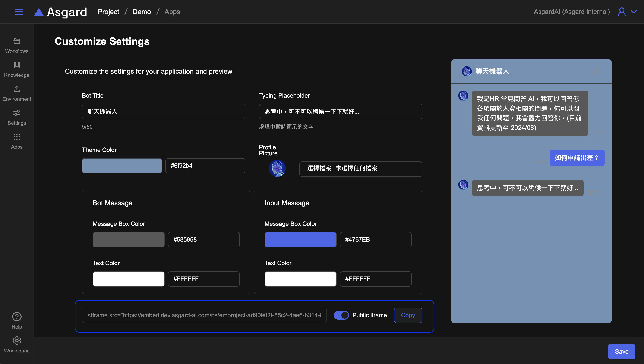Open the hamburger menu icon

tap(19, 12)
